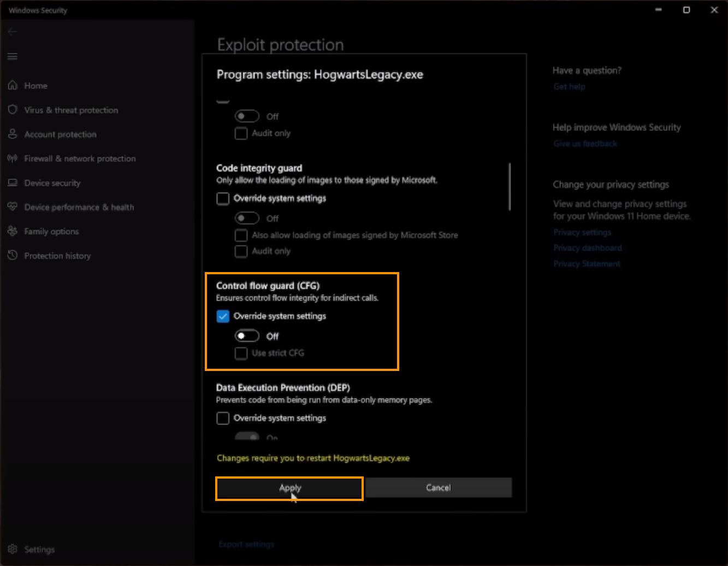Click the Apply button
This screenshot has width=728, height=566.
pos(290,488)
